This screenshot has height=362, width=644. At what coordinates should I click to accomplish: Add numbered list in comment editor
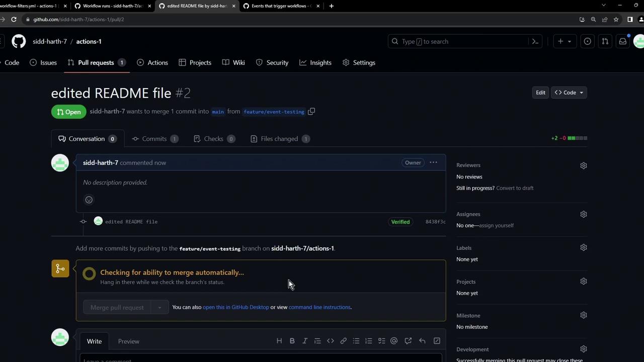coord(369,341)
